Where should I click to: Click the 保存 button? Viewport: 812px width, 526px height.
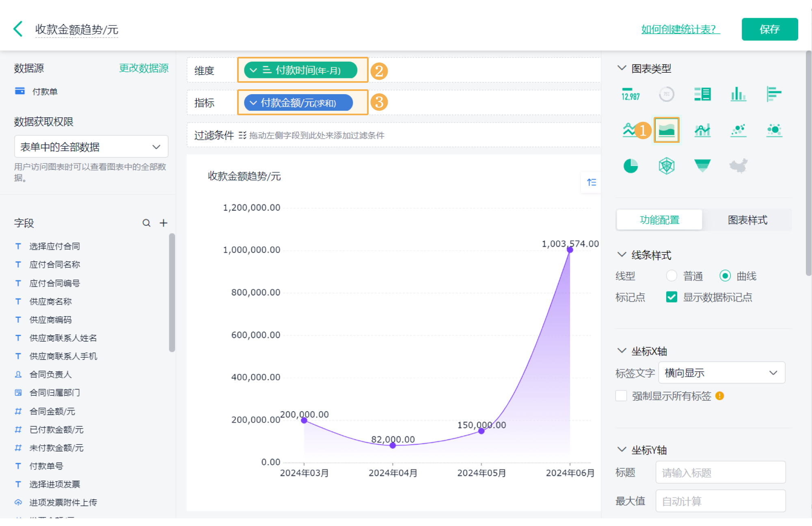(x=769, y=29)
